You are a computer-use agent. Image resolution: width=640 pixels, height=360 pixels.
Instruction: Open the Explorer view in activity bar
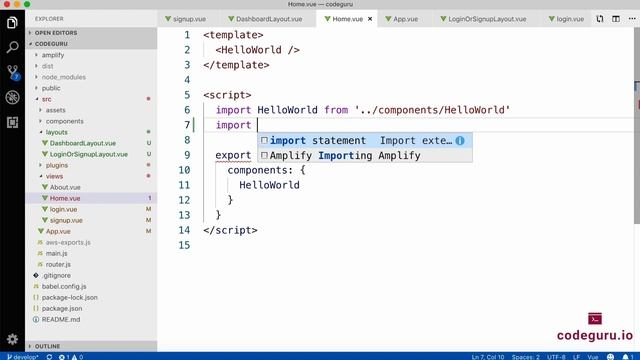tap(12, 22)
